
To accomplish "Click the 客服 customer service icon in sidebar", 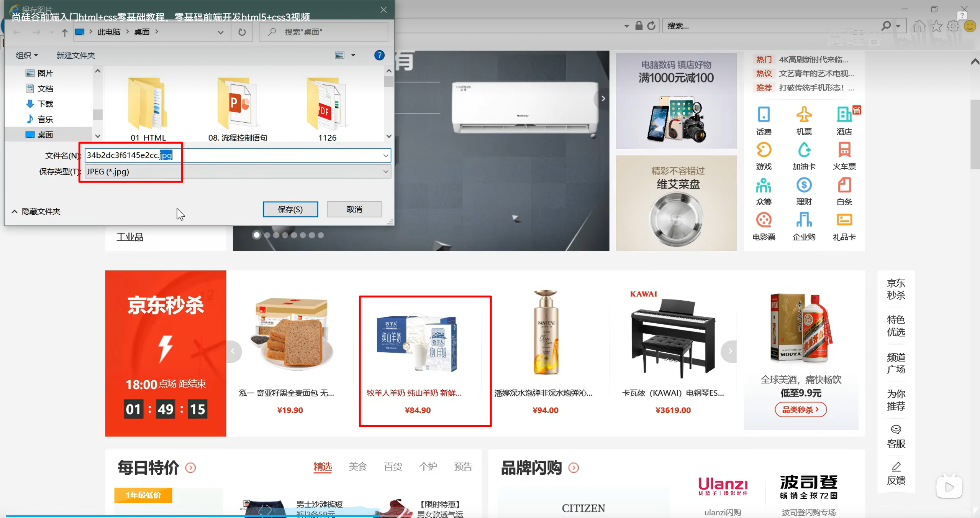I will pos(896,429).
